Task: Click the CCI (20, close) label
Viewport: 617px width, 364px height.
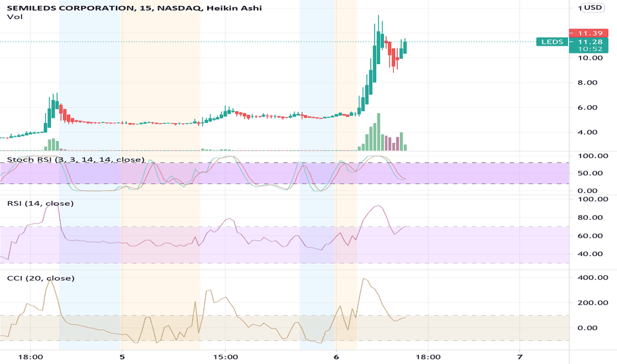Action: pos(40,278)
